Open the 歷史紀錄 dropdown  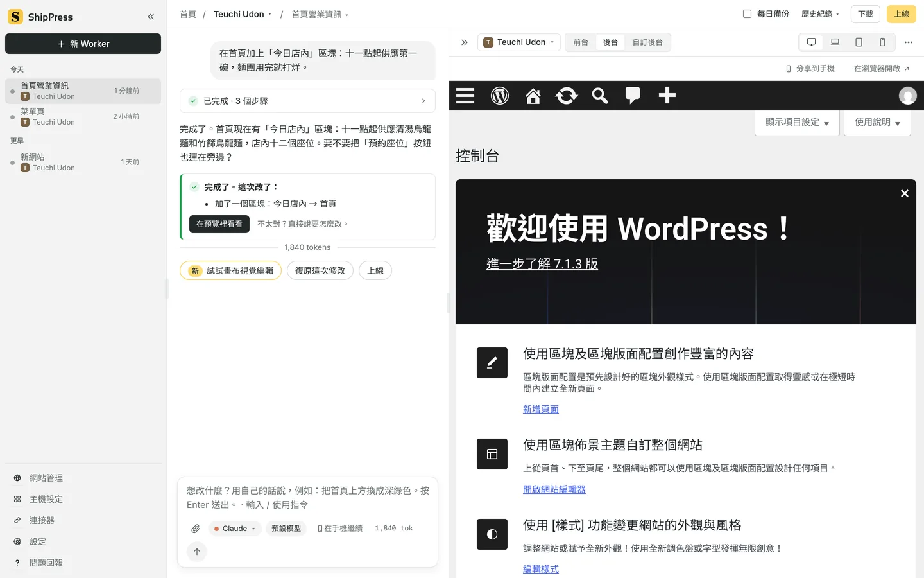click(820, 13)
